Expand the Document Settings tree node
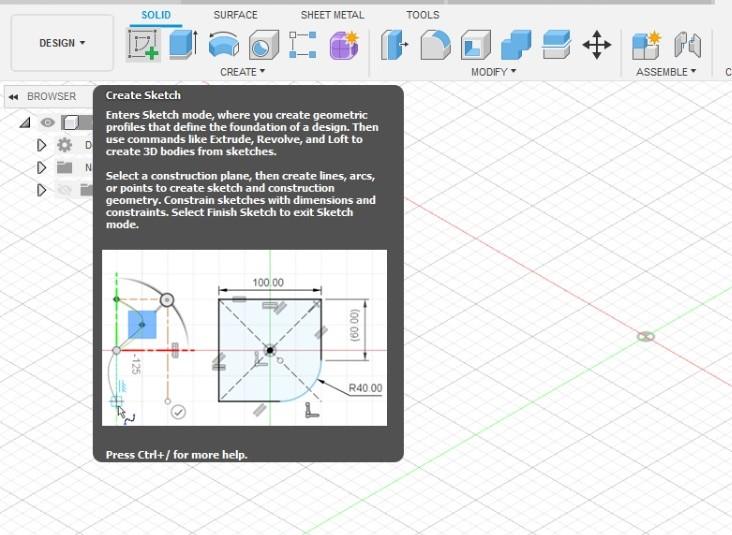 click(42, 145)
